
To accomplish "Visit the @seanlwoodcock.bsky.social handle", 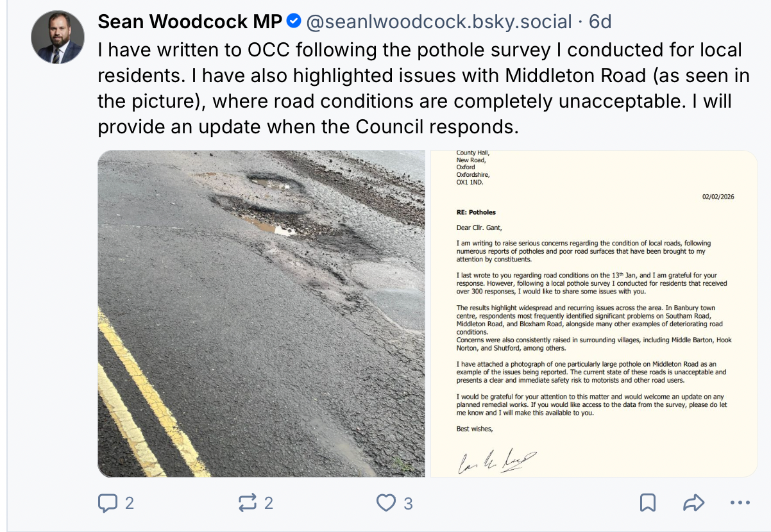I will tap(439, 22).
